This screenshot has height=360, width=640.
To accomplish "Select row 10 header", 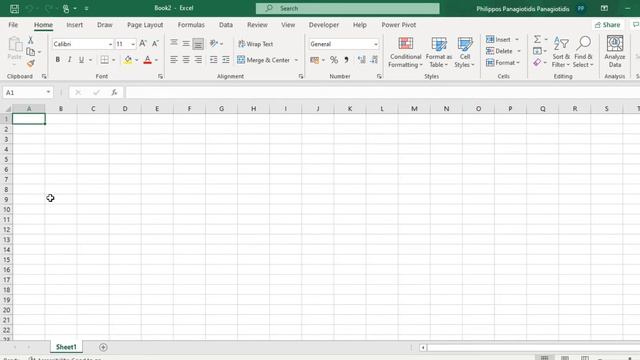I will (7, 209).
